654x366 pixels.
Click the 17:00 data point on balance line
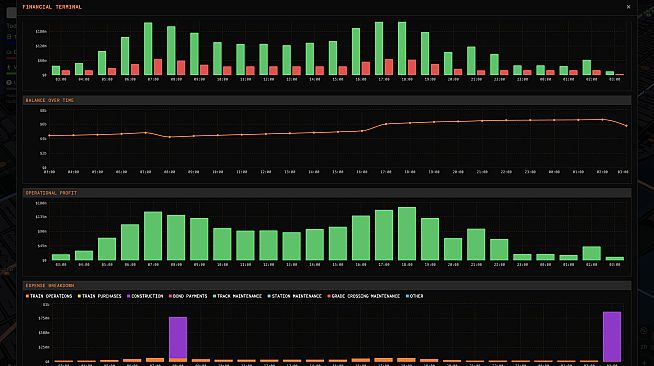coord(386,124)
